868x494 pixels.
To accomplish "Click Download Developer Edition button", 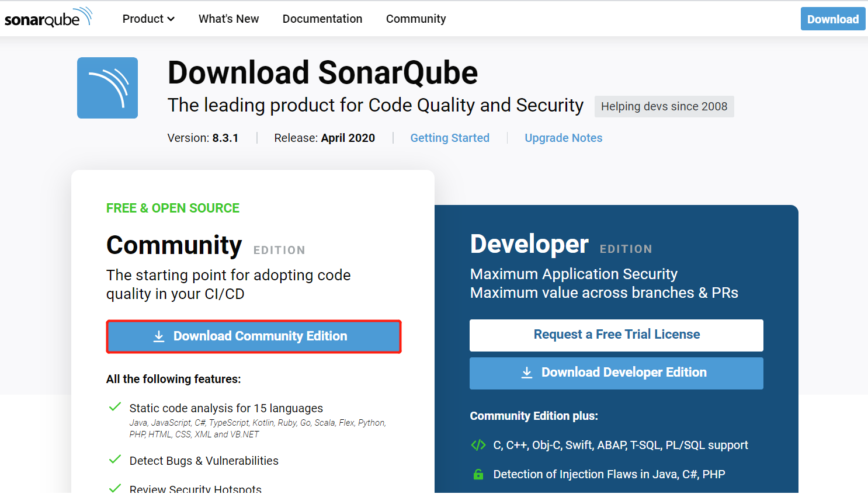I will click(616, 373).
